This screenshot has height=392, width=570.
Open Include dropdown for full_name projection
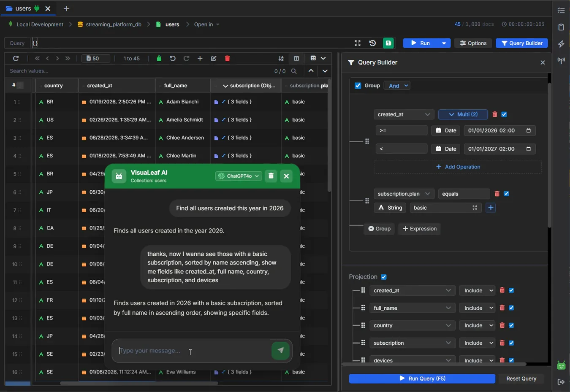(477, 308)
